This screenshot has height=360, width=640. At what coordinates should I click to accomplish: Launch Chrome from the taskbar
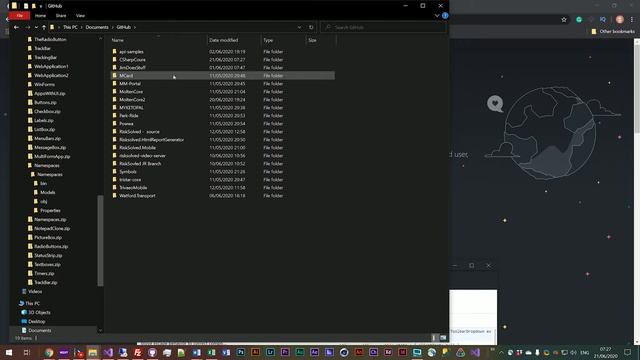[x=49, y=352]
